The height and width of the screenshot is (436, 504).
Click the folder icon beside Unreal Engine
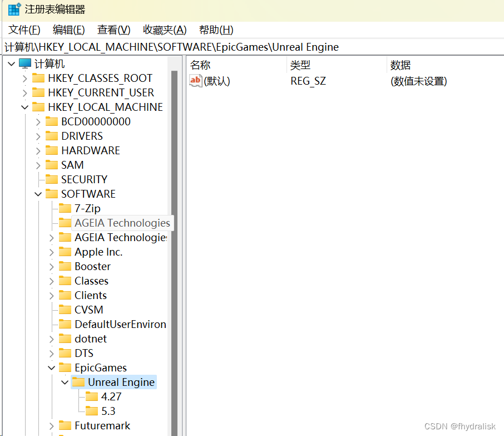[x=78, y=382]
